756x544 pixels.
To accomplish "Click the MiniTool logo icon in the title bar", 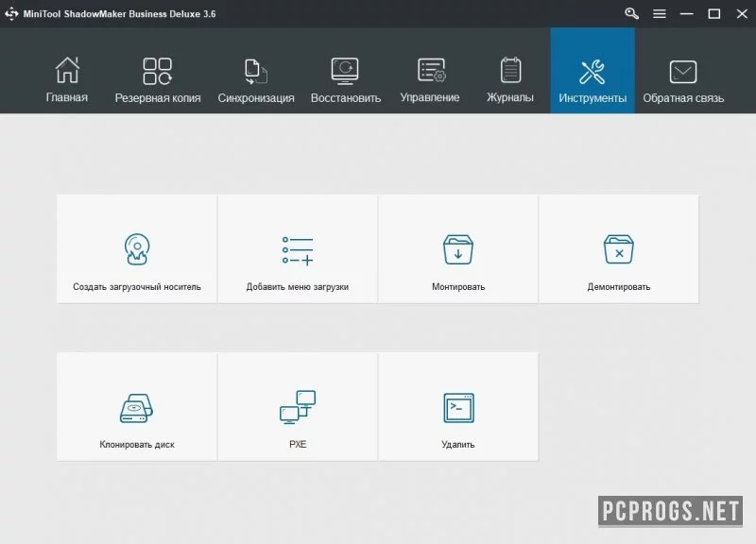I will 11,14.
